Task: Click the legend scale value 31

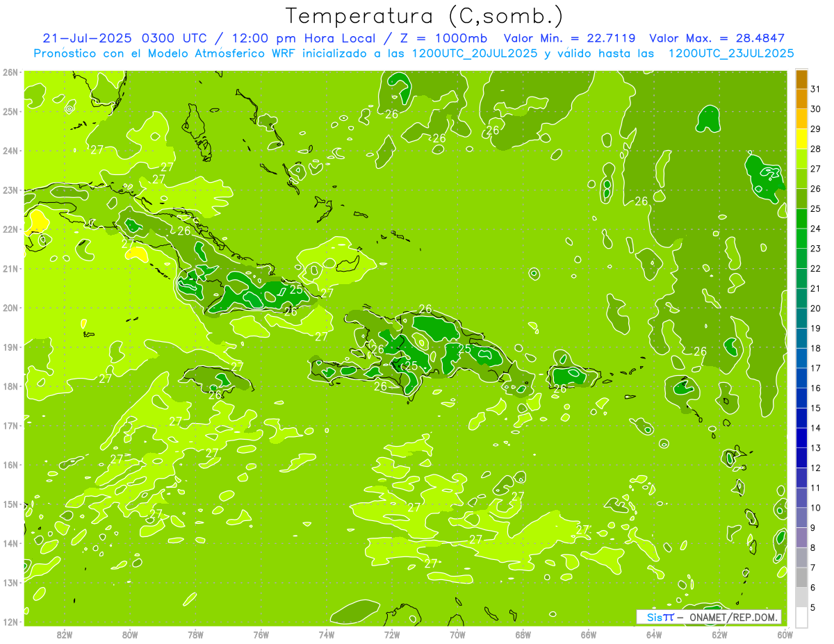Action: pos(816,89)
